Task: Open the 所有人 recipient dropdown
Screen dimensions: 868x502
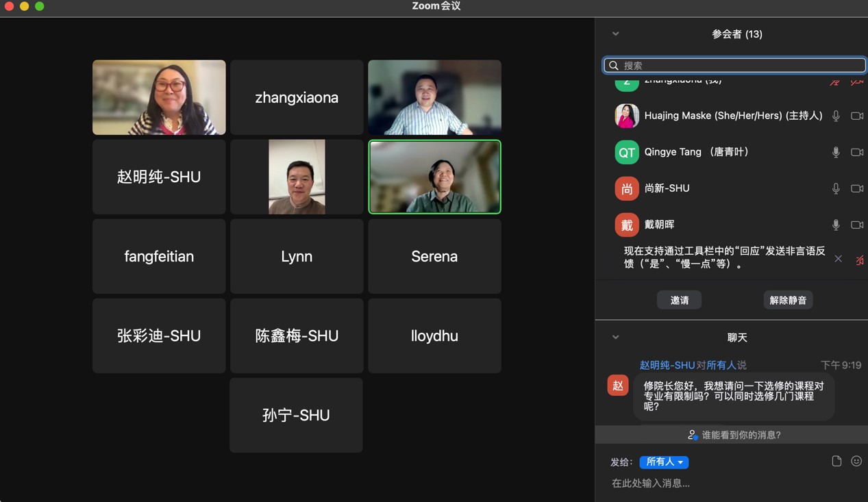Action: click(x=664, y=462)
